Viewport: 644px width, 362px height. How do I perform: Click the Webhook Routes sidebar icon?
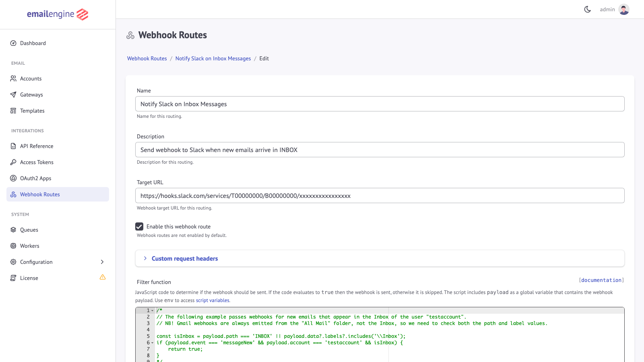13,194
